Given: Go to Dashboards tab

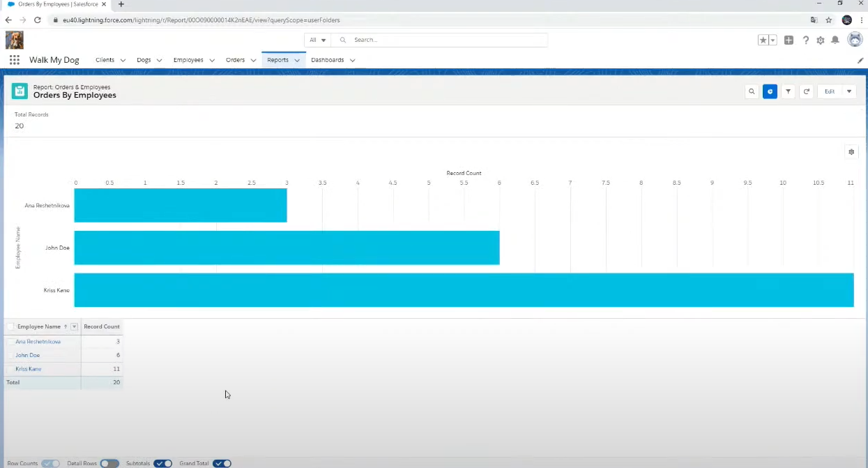Looking at the screenshot, I should click(x=328, y=60).
